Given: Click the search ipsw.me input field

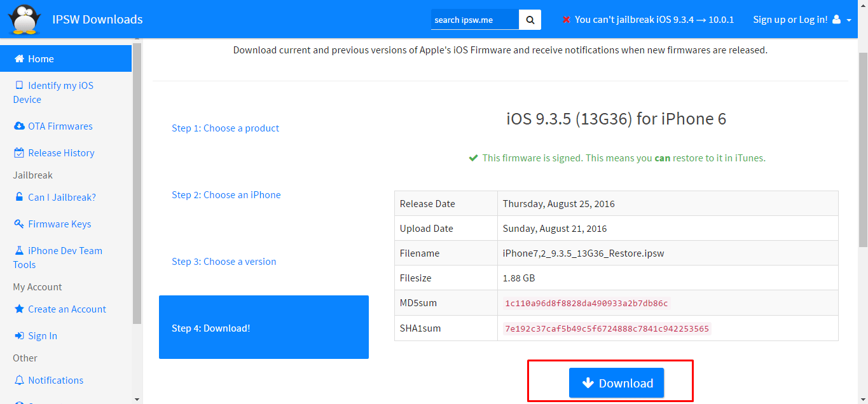Looking at the screenshot, I should [x=475, y=20].
